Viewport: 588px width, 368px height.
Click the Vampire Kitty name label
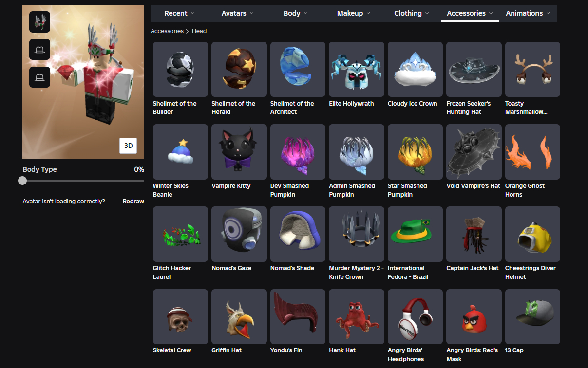[231, 186]
